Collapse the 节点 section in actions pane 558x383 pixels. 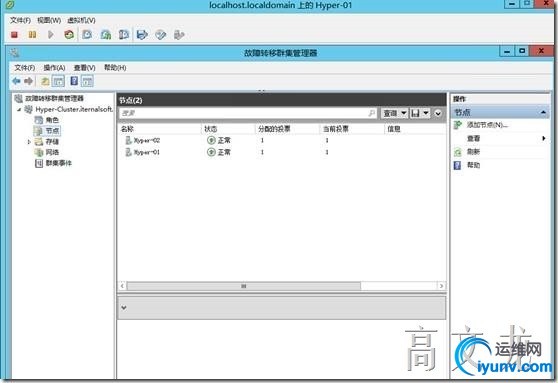(543, 113)
